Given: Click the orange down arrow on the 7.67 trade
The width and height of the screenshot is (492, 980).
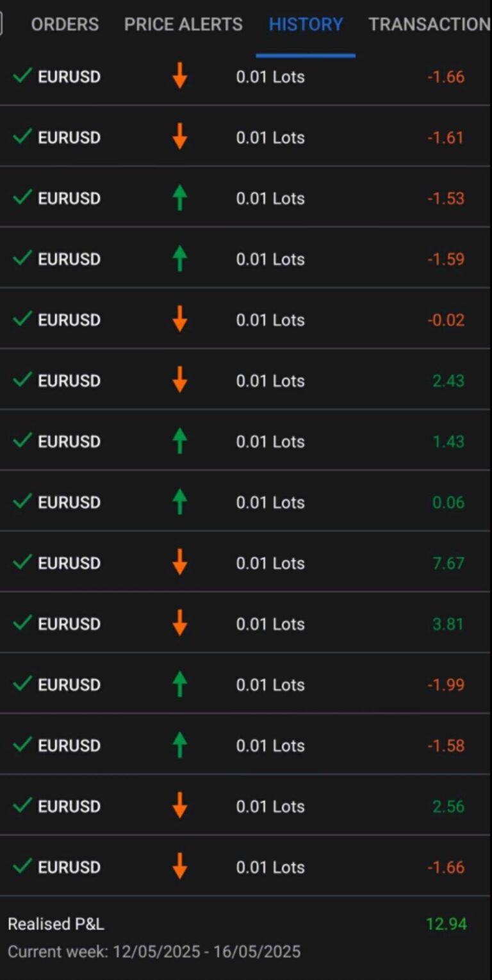Looking at the screenshot, I should [x=180, y=563].
